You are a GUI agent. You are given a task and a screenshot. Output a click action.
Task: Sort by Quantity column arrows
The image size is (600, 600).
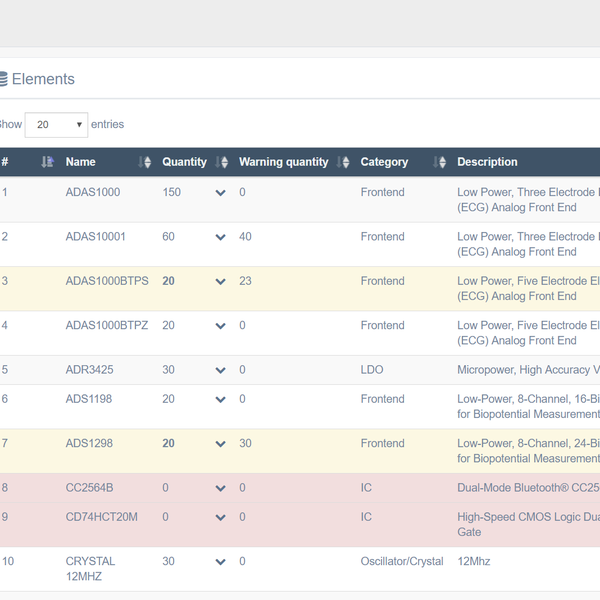[x=221, y=162]
